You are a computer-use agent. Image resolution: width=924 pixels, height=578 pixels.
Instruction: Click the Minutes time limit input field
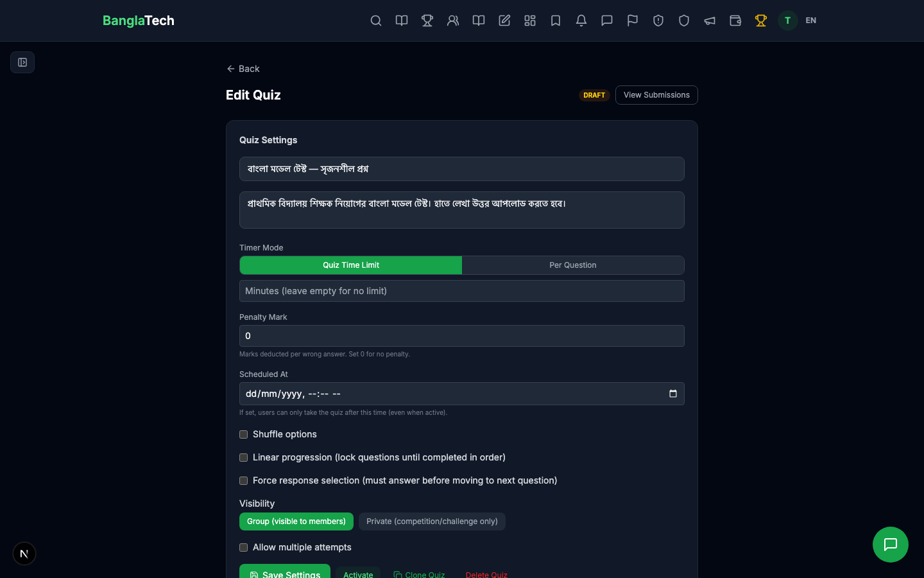pyautogui.click(x=462, y=291)
